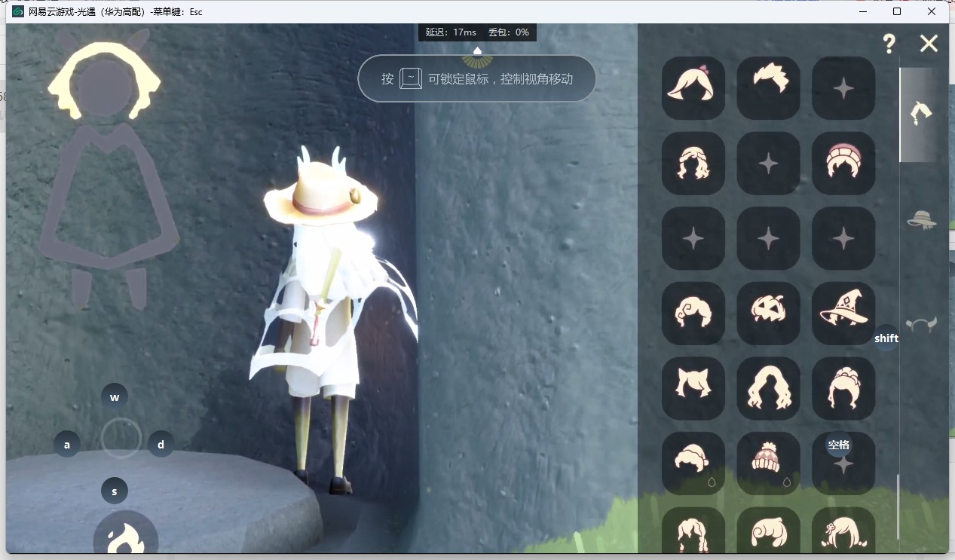Switch to the hair category tab
This screenshot has height=560, width=955.
tap(920, 114)
